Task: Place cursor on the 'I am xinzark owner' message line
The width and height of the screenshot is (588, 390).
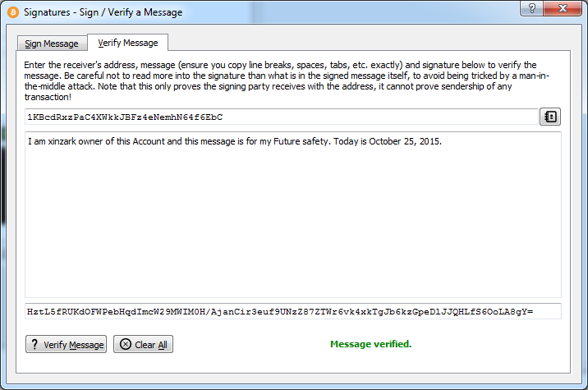Action: click(x=235, y=141)
